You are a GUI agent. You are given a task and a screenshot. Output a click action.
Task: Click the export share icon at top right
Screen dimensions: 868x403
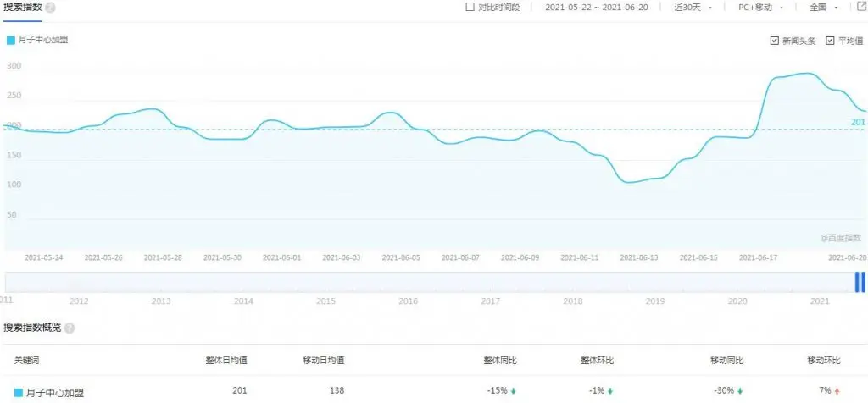click(x=861, y=7)
